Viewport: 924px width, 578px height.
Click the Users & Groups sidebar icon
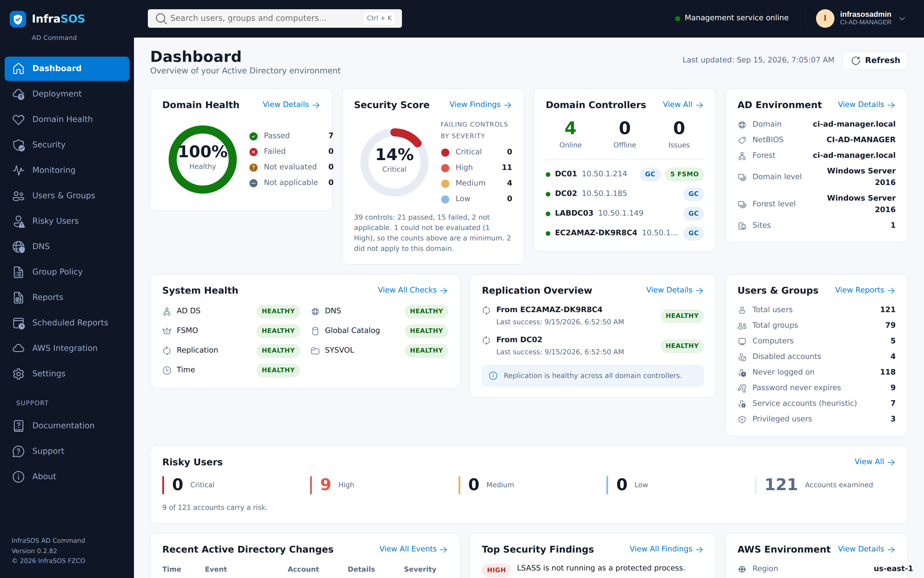(18, 196)
